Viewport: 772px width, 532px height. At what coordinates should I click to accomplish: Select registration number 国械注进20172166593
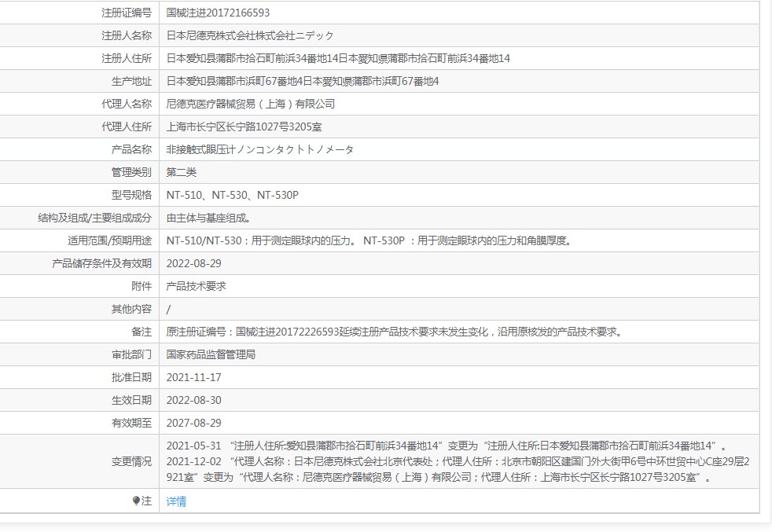[218, 13]
